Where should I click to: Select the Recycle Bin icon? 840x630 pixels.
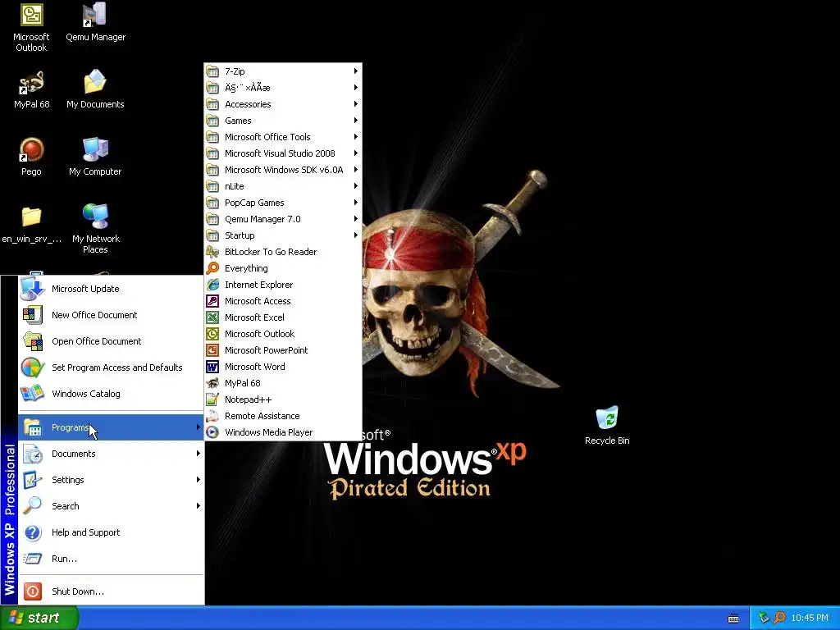pyautogui.click(x=607, y=427)
